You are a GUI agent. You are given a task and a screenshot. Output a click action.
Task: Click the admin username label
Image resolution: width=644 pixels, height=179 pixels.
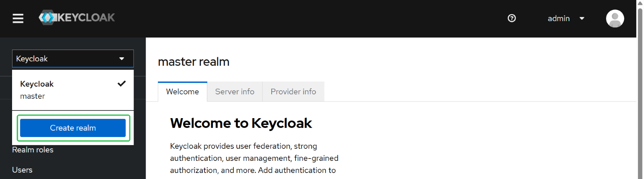click(x=559, y=19)
